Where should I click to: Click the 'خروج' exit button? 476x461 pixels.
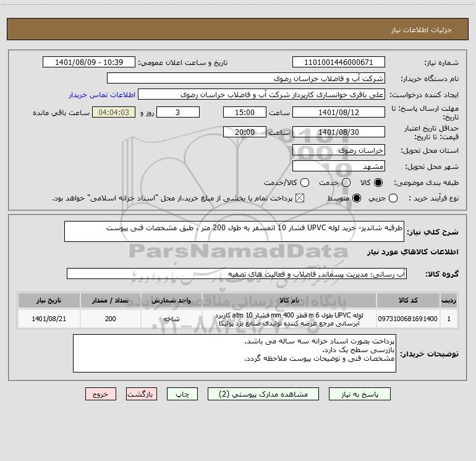101,394
